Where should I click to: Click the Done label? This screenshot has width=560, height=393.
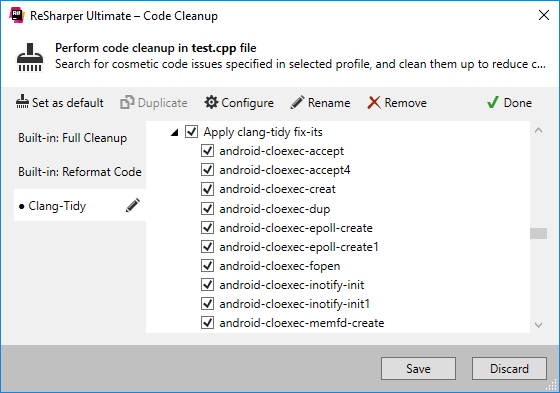(x=518, y=103)
